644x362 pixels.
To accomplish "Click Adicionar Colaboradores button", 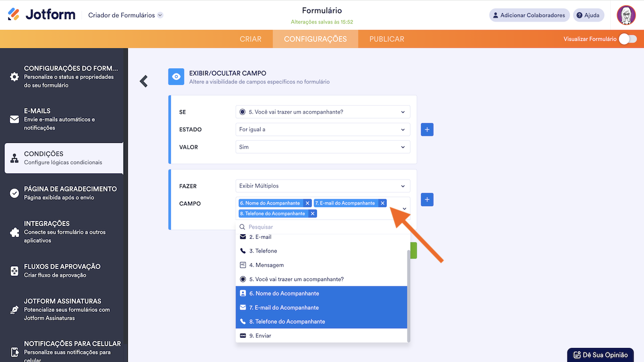I will (x=529, y=15).
